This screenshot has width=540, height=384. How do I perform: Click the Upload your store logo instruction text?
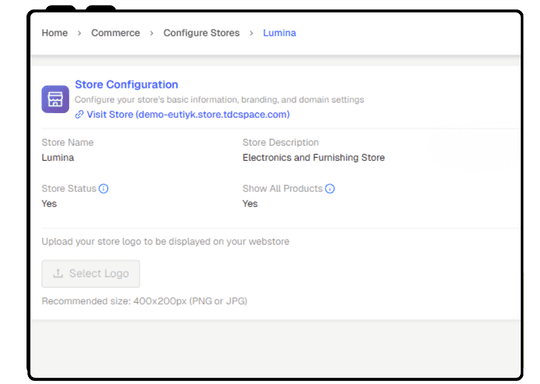[x=165, y=242]
